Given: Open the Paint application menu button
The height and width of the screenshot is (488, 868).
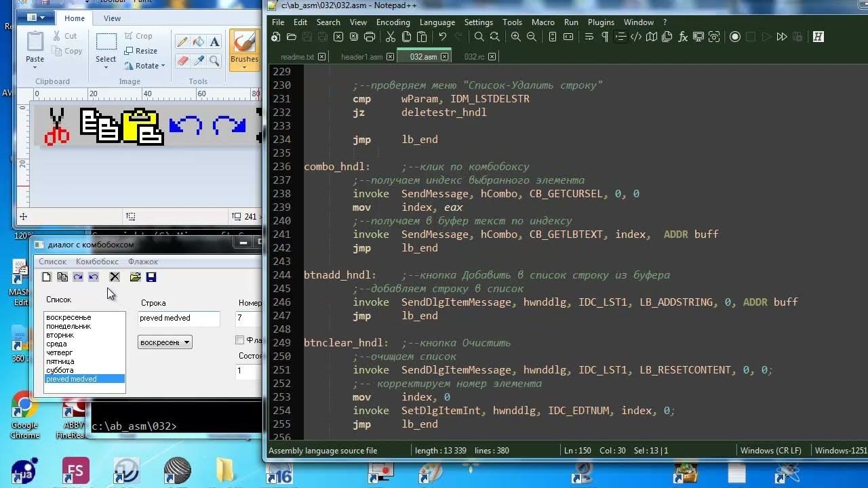Looking at the screenshot, I should pyautogui.click(x=36, y=18).
